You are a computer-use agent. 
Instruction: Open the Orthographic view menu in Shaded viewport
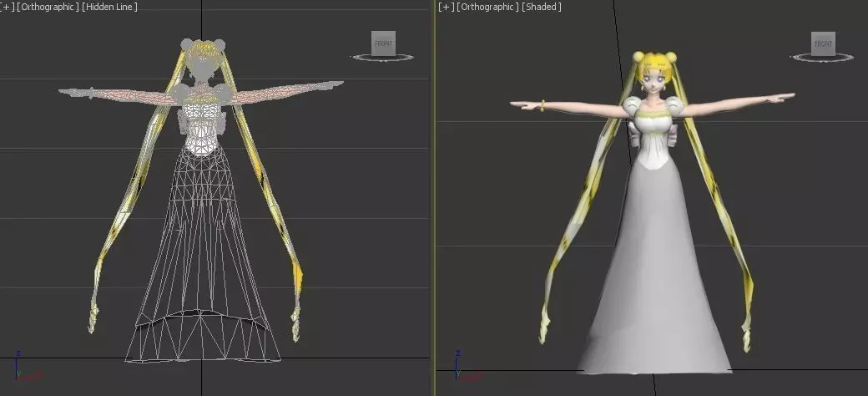487,7
